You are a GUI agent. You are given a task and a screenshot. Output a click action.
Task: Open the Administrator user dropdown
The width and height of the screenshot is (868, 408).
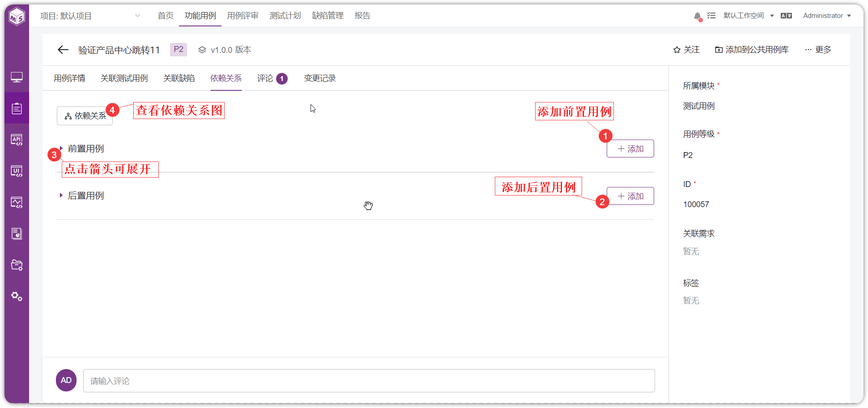[x=827, y=16]
